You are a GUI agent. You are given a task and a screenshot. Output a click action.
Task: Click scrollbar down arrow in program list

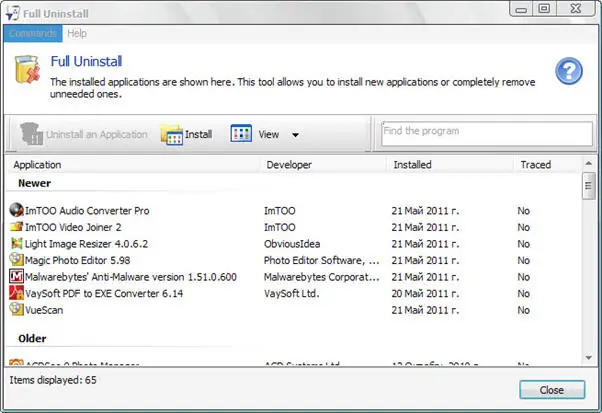coord(588,358)
